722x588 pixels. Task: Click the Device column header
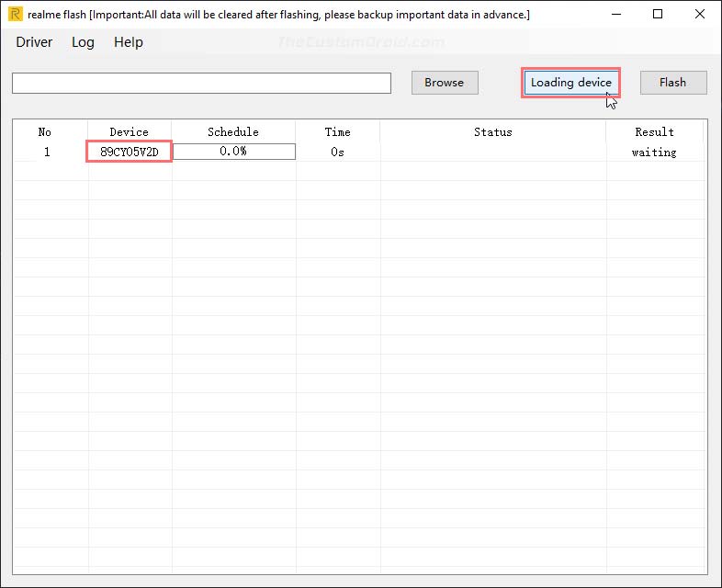point(129,132)
